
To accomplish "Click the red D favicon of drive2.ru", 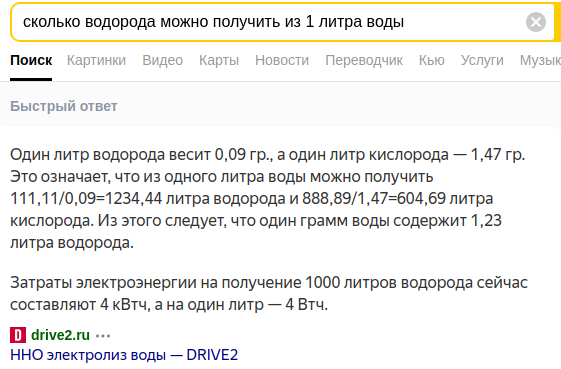I will tap(18, 336).
